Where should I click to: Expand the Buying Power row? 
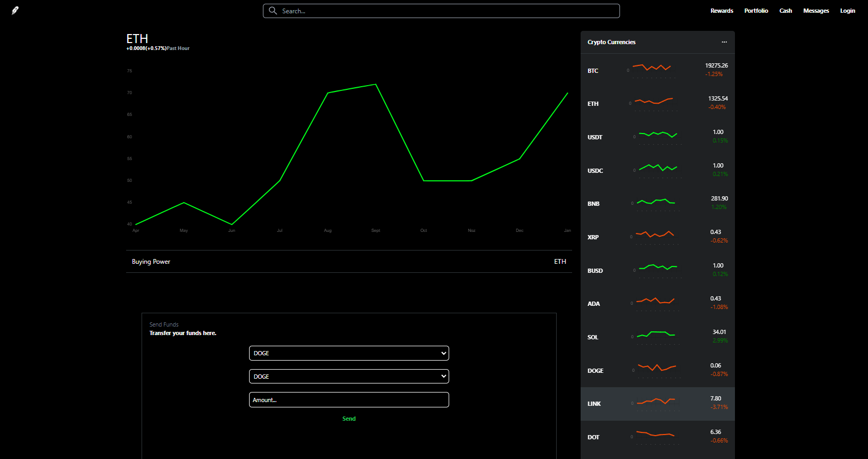pyautogui.click(x=349, y=262)
